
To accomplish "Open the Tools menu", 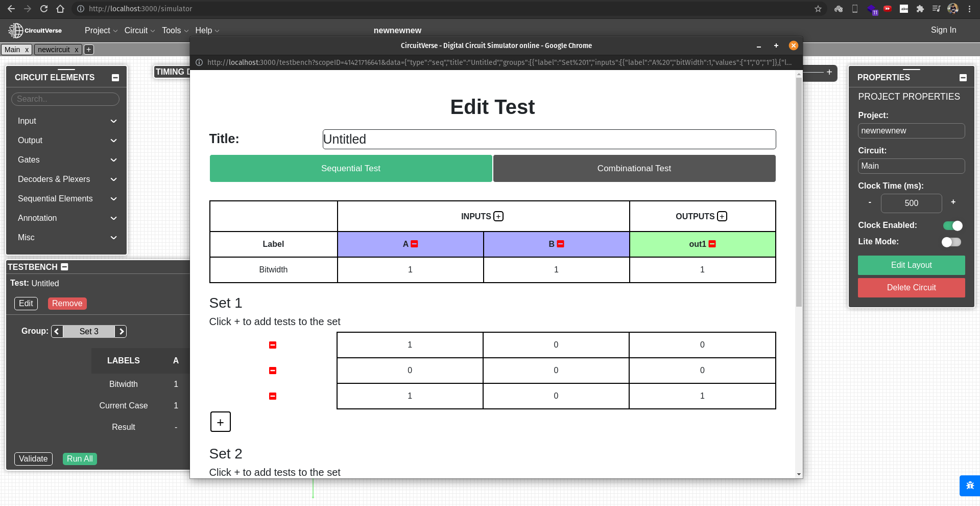I will [173, 30].
